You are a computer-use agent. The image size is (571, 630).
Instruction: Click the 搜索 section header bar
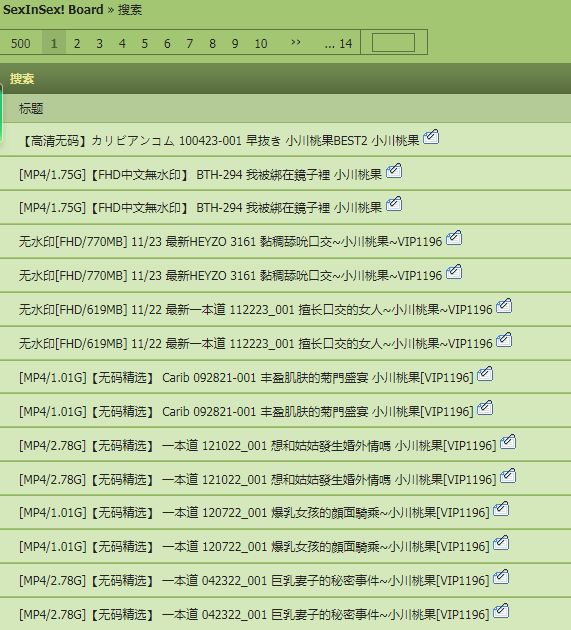click(285, 78)
